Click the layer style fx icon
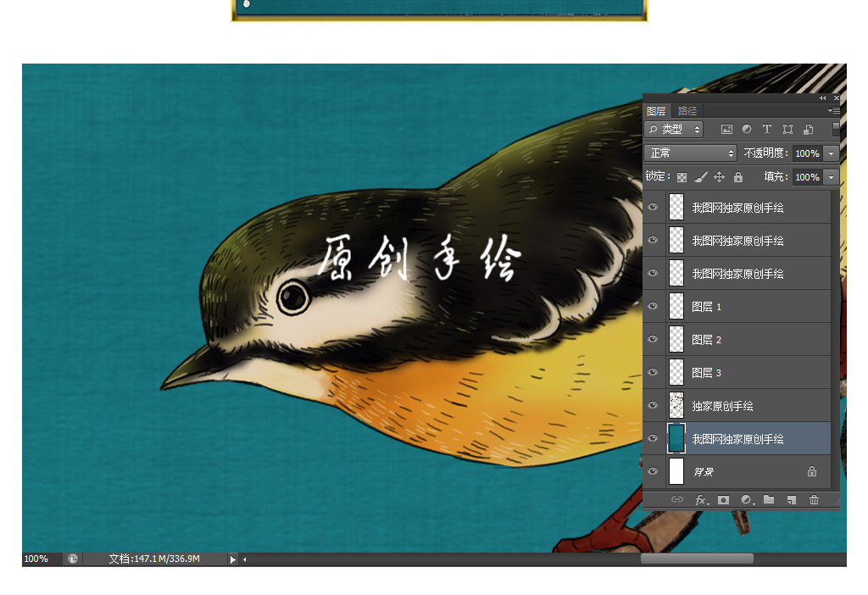The height and width of the screenshot is (595, 868). click(x=701, y=500)
